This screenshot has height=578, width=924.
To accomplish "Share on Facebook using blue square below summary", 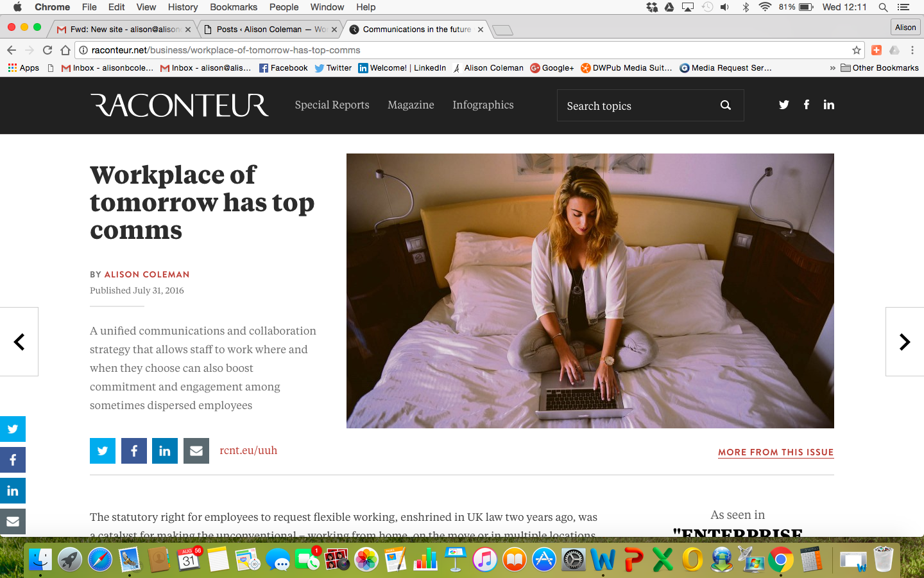I will [x=134, y=451].
